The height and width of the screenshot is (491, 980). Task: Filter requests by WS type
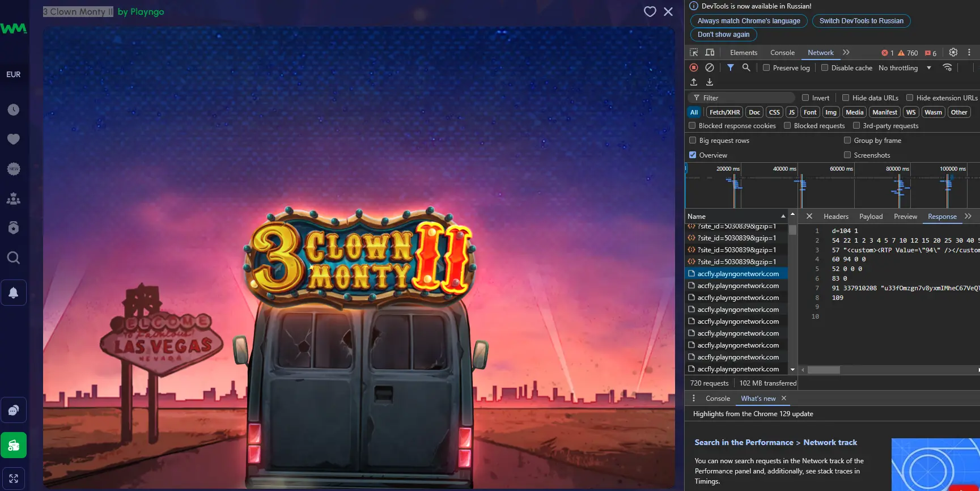[911, 112]
